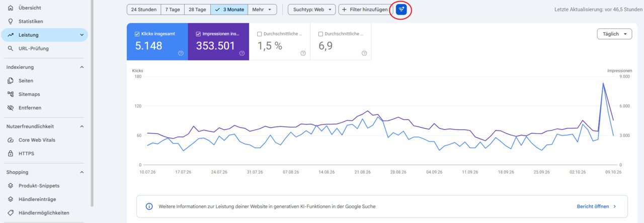Screen dimensions: 644x223
Task: Click the 5.148 clicks total value
Action: 149,46
